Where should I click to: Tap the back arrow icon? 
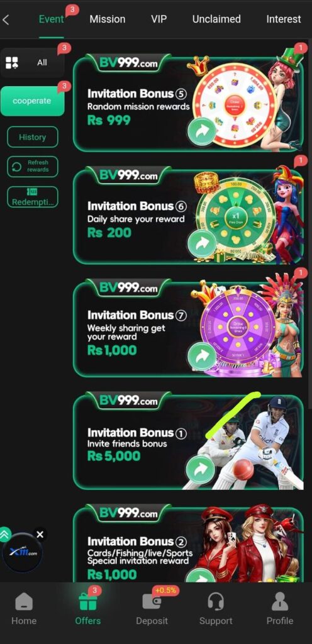(x=6, y=19)
